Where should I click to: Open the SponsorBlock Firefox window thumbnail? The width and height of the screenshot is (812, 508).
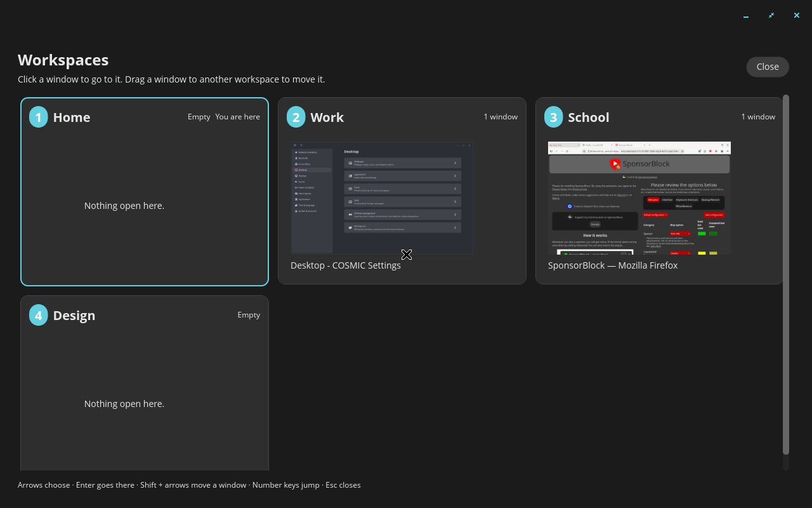(639, 198)
